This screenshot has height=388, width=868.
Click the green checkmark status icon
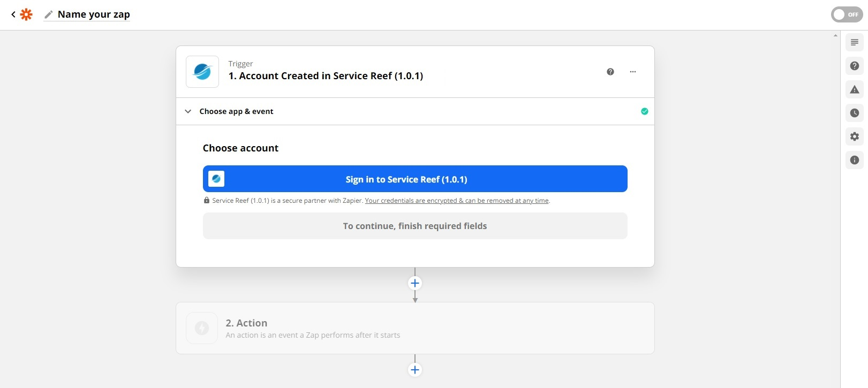tap(644, 111)
